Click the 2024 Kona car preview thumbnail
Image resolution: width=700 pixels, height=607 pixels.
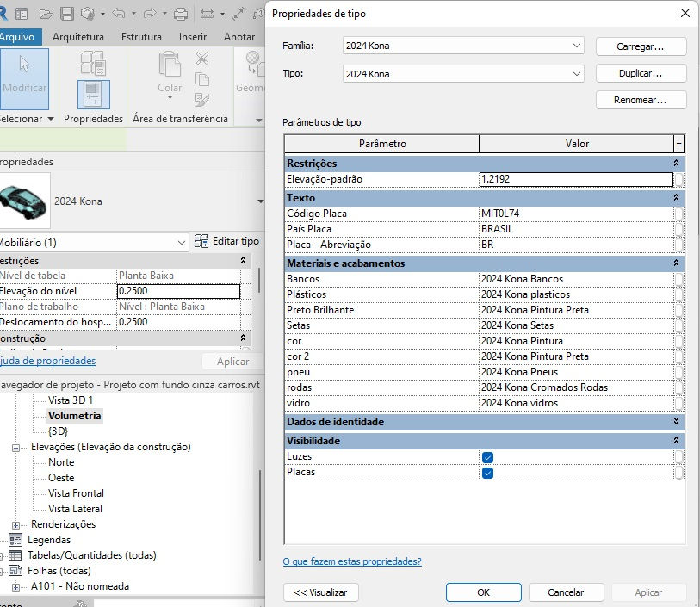click(x=24, y=201)
